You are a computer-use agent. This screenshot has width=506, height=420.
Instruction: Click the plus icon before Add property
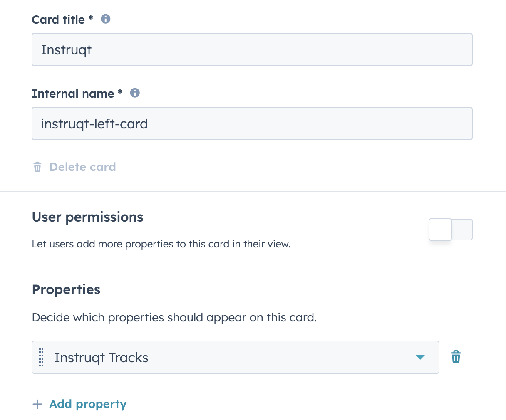[x=37, y=404]
